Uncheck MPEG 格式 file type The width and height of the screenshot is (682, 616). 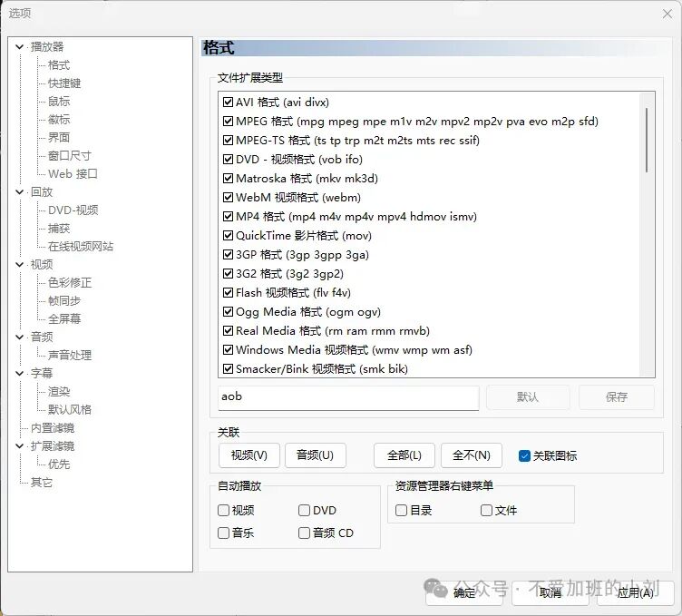228,121
